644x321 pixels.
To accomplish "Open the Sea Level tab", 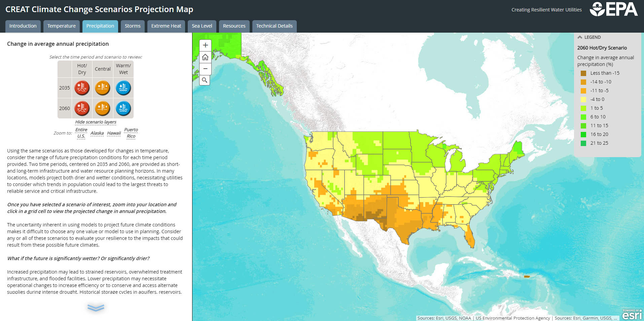I will point(202,26).
